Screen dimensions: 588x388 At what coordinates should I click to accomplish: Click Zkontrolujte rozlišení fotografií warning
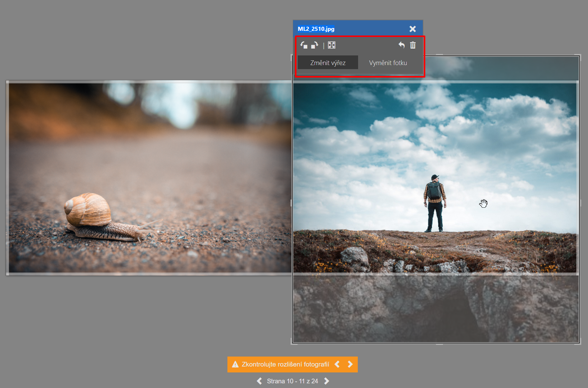(x=285, y=364)
